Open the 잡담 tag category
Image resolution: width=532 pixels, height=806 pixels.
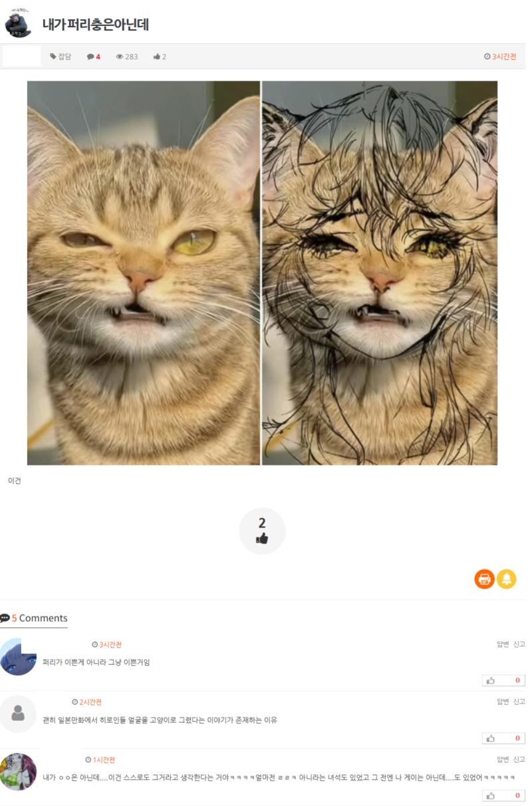61,57
